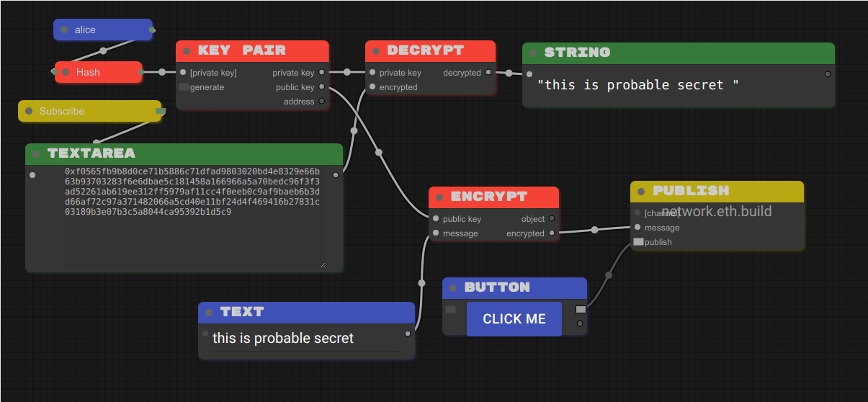Click the publish trigger input on PUBLISH node
Screen dimensions: 868x402
[x=638, y=242]
